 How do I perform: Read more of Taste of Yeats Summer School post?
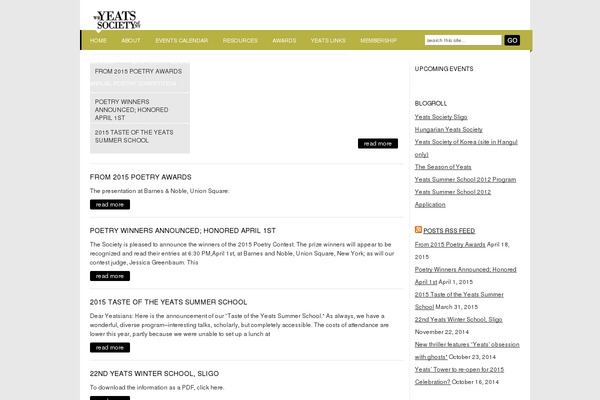pyautogui.click(x=110, y=348)
